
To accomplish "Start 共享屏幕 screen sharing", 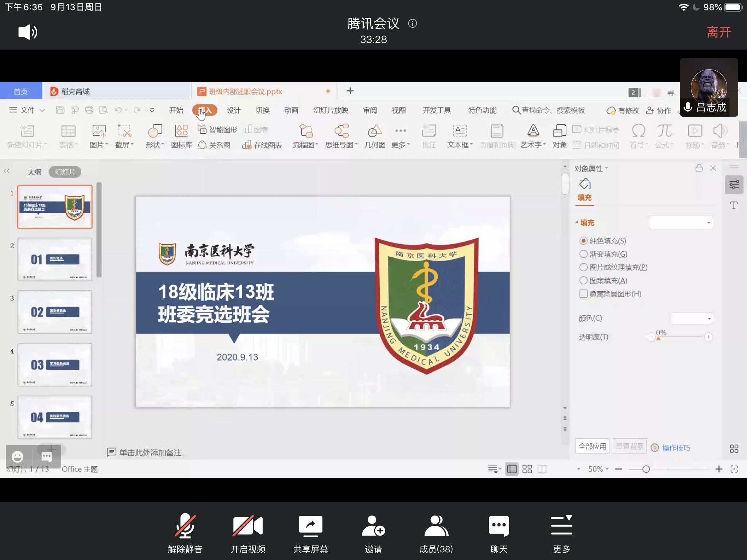I will tap(311, 534).
